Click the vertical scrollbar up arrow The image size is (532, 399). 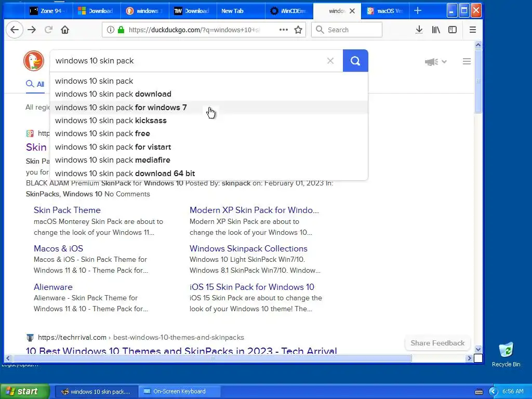[478, 45]
